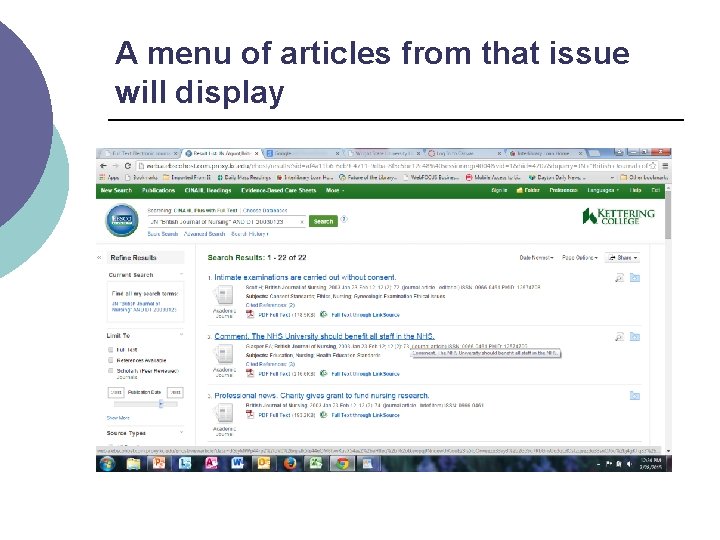This screenshot has width=720, height=540.
Task: Open the Windows Start button
Action: pos(107,463)
